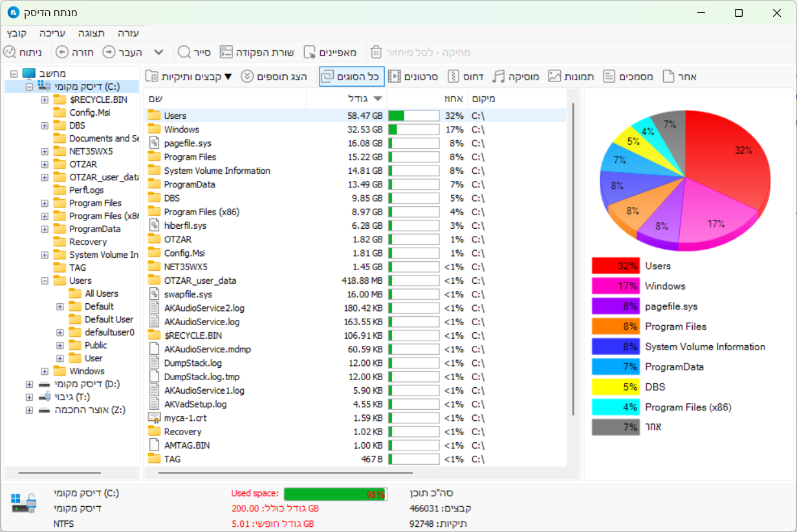Open the תצוגה menu
This screenshot has height=532, width=797.
click(91, 33)
